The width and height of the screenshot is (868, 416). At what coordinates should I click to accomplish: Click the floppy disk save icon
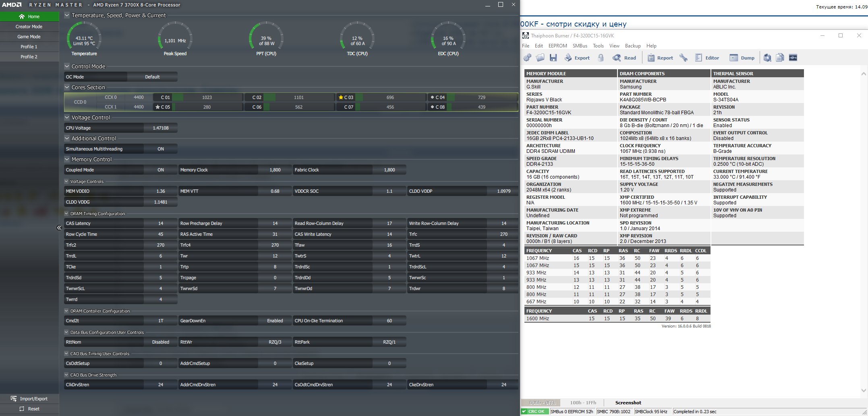(x=553, y=58)
